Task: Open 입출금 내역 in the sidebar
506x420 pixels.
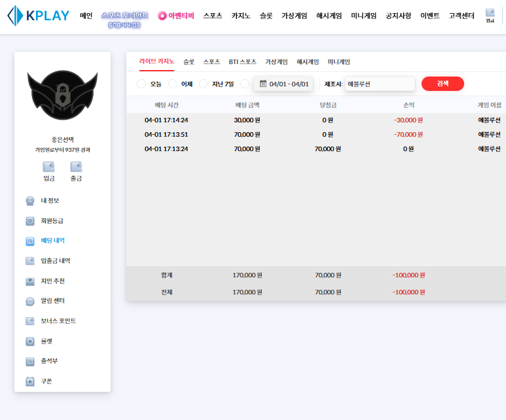Action: tap(55, 261)
